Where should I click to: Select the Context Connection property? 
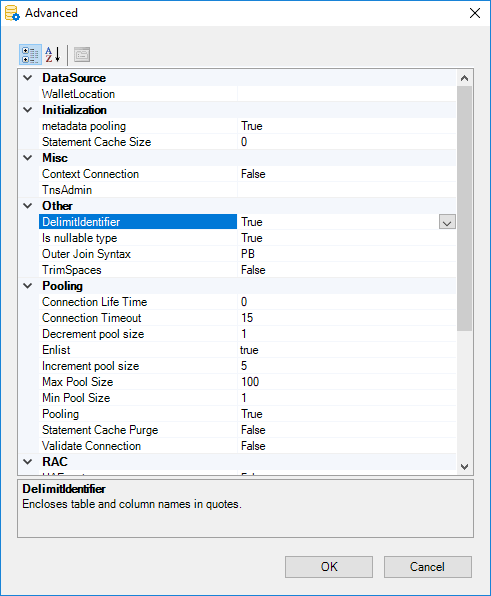138,174
